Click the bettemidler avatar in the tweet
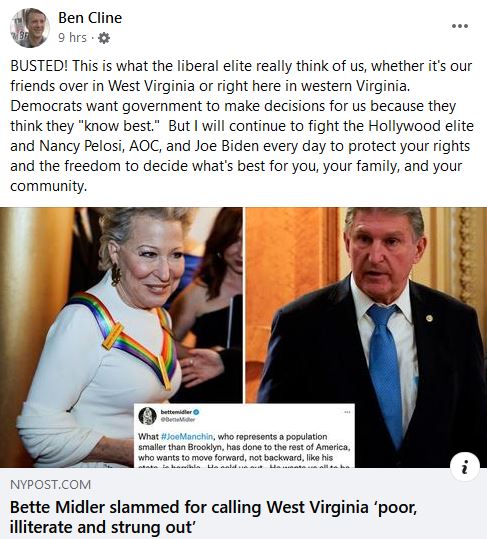Screen dimensions: 487x539 point(147,416)
